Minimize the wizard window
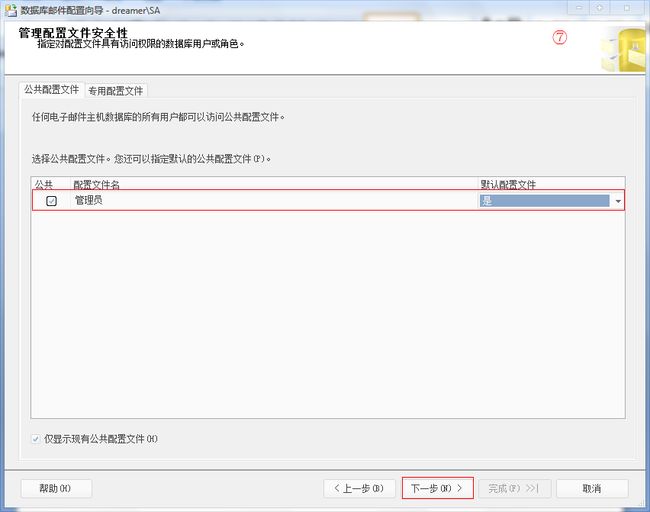 [579, 8]
